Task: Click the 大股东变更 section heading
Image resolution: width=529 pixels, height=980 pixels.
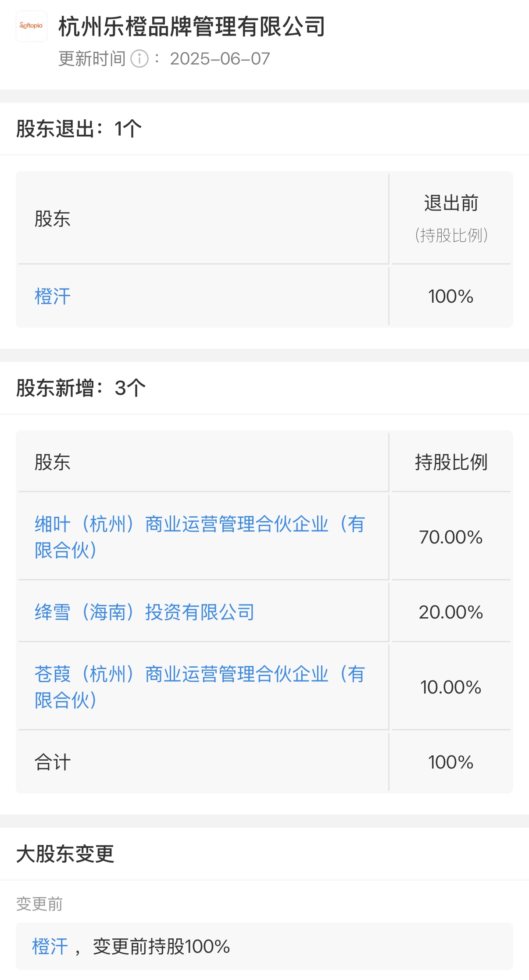Action: point(65,854)
